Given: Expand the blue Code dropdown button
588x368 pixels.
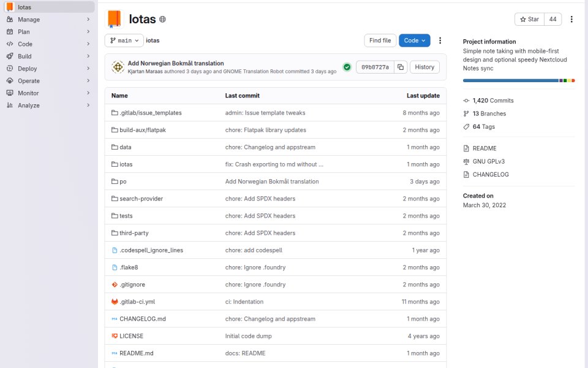Looking at the screenshot, I should click(415, 40).
